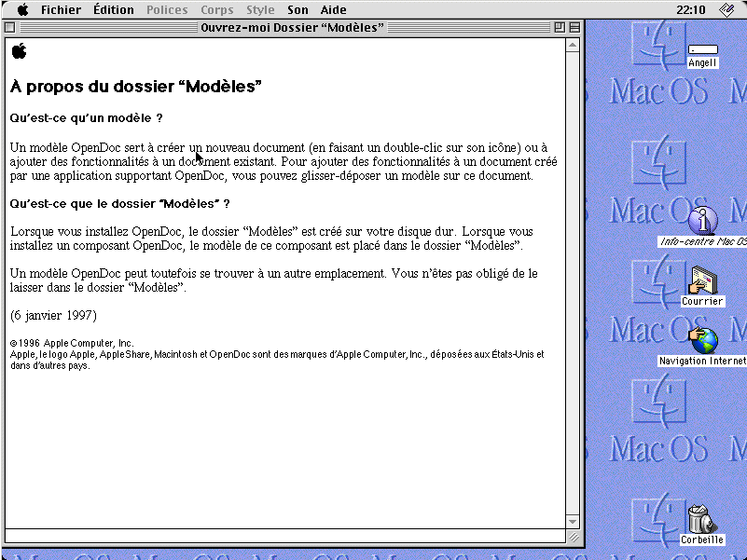Screen dimensions: 747x560
Task: Open the Son menu
Action: tap(297, 9)
